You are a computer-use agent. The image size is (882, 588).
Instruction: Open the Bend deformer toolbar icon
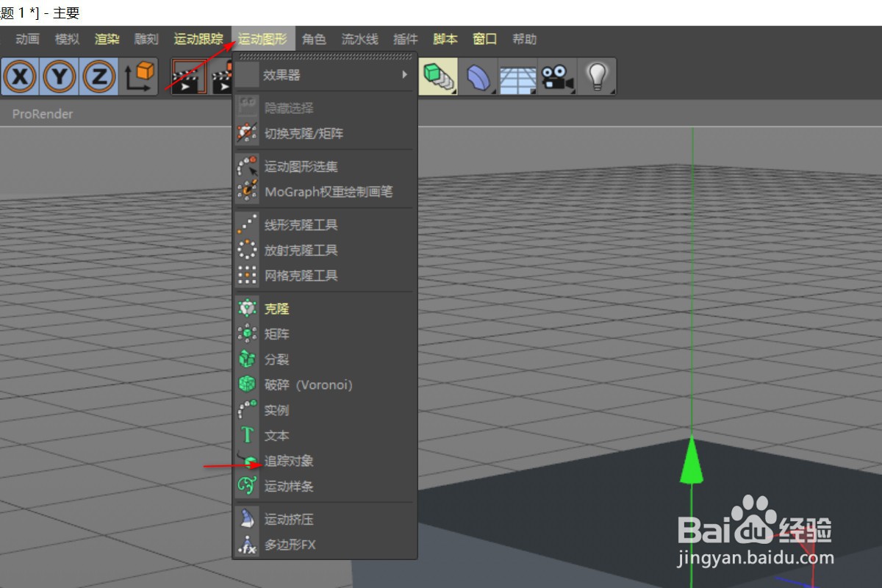coord(479,76)
